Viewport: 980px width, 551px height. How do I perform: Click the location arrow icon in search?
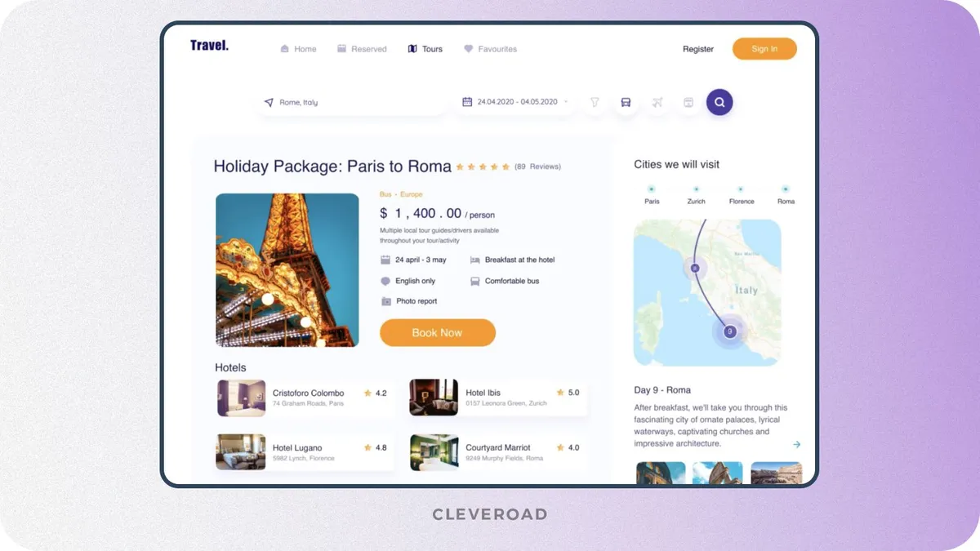269,103
